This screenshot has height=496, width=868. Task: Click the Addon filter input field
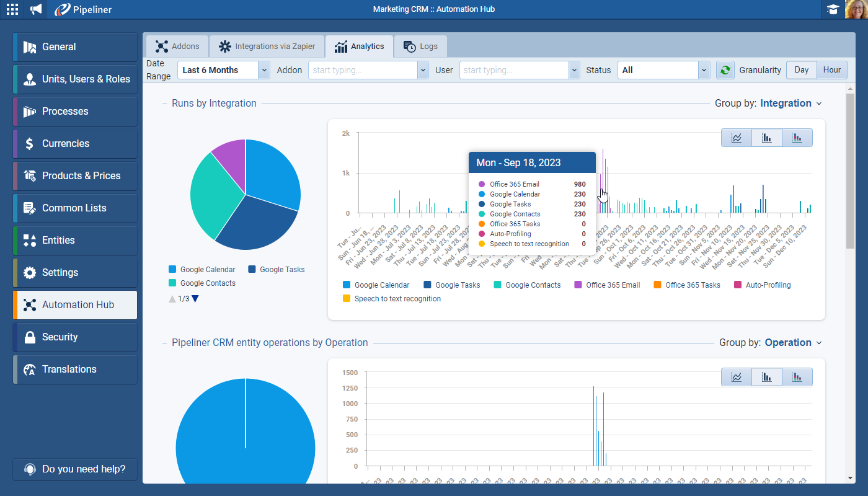tap(363, 70)
